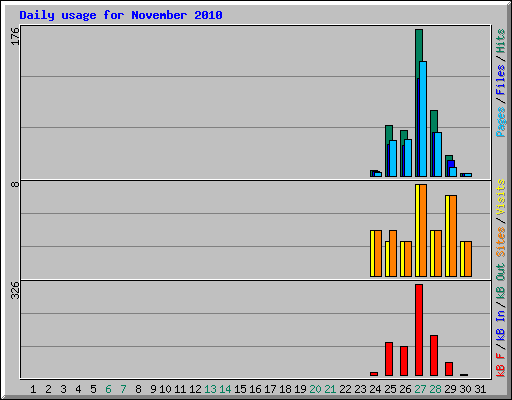Click the Pages legend label
Image resolution: width=512 pixels, height=400 pixels.
[500, 122]
